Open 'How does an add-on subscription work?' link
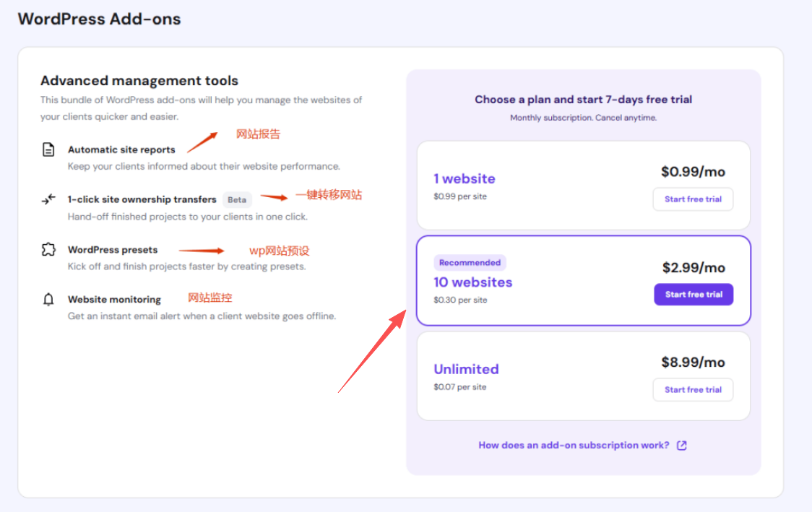 (x=574, y=446)
